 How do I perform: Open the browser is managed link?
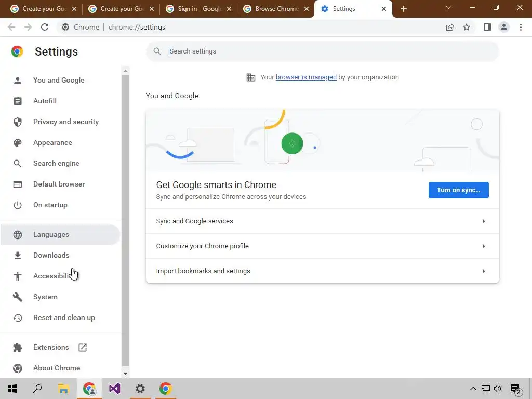306,77
